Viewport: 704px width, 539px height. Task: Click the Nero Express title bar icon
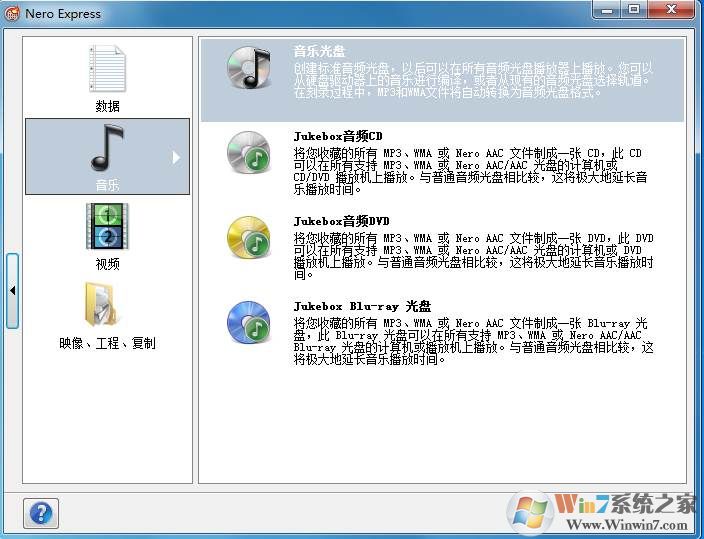pyautogui.click(x=13, y=12)
